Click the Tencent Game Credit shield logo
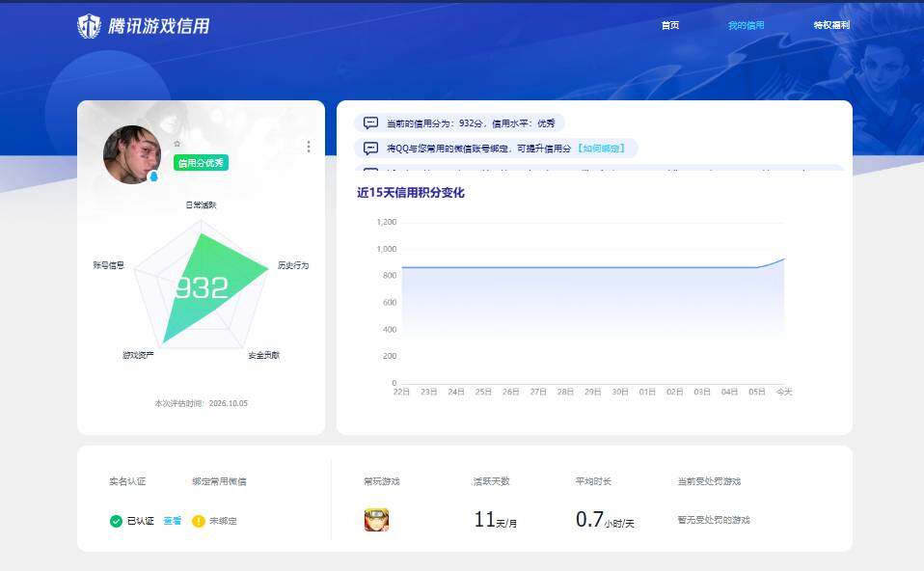This screenshot has height=571, width=924. (90, 26)
